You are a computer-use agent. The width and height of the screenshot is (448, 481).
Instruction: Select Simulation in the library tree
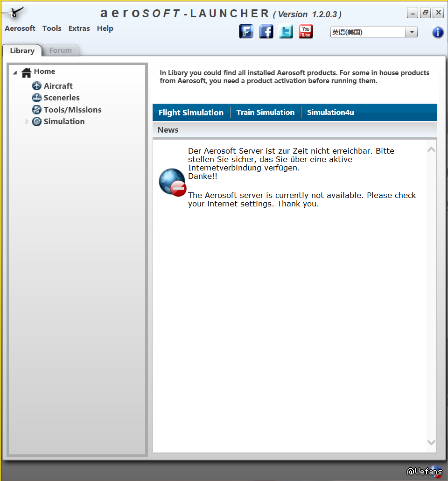pos(64,121)
